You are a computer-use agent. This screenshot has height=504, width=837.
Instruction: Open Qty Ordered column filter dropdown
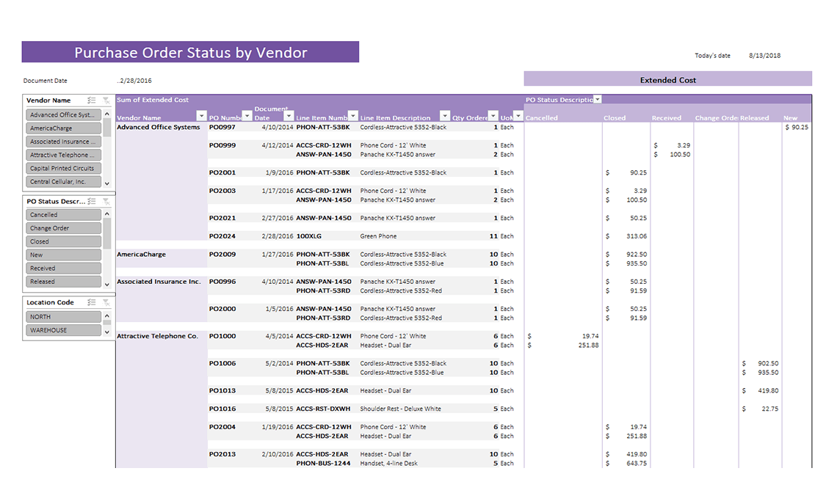point(493,116)
